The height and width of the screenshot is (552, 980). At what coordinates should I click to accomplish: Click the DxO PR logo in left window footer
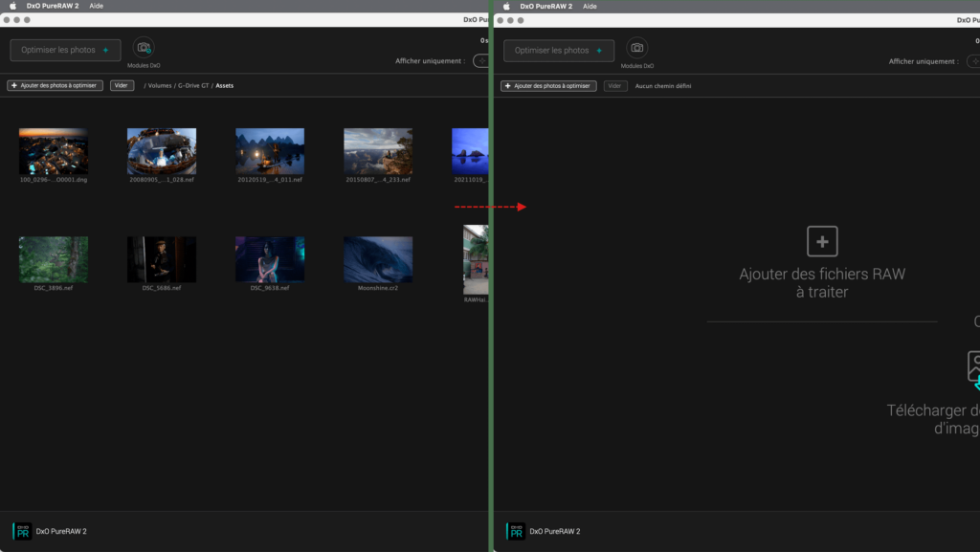(x=23, y=531)
